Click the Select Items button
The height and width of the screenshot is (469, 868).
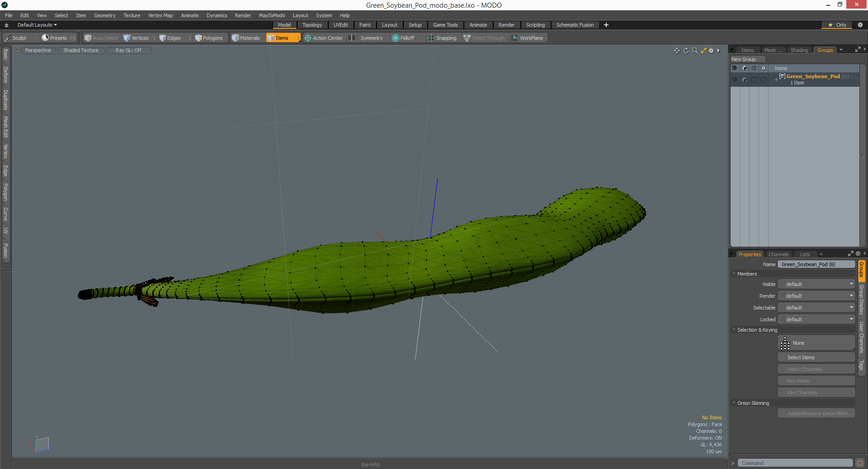point(816,357)
